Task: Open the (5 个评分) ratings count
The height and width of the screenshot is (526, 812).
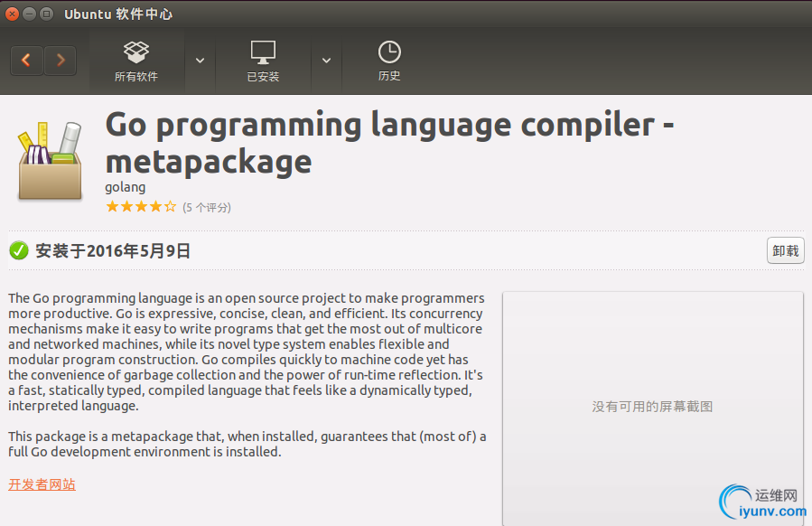Action: click(207, 207)
